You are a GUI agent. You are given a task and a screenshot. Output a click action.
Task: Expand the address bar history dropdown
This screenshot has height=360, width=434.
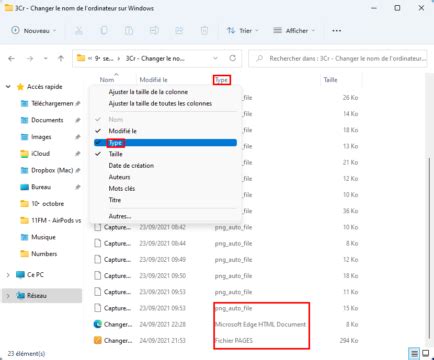(215, 58)
